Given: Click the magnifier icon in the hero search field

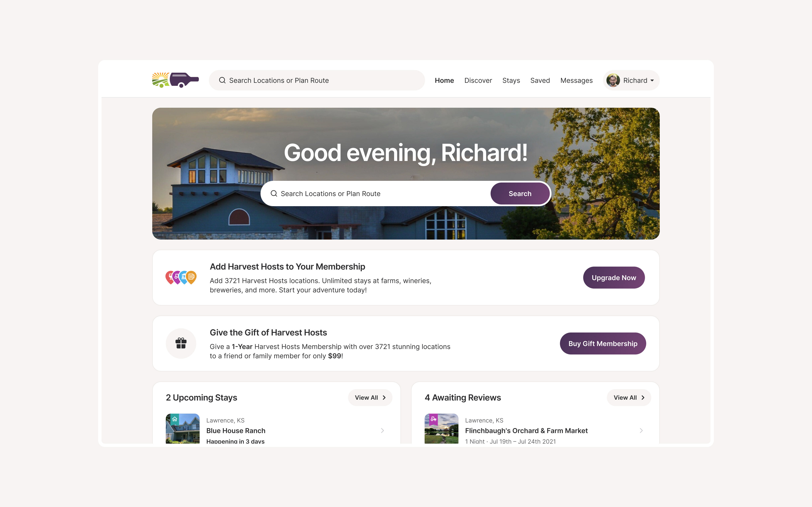Looking at the screenshot, I should 274,194.
